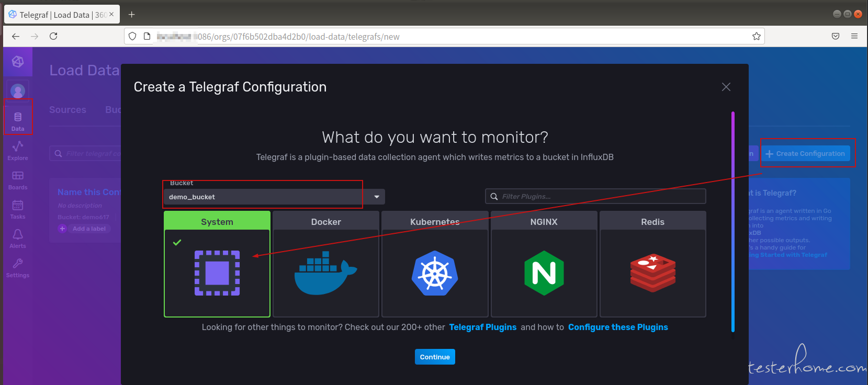Open the Telegraf Plugins link

[482, 327]
